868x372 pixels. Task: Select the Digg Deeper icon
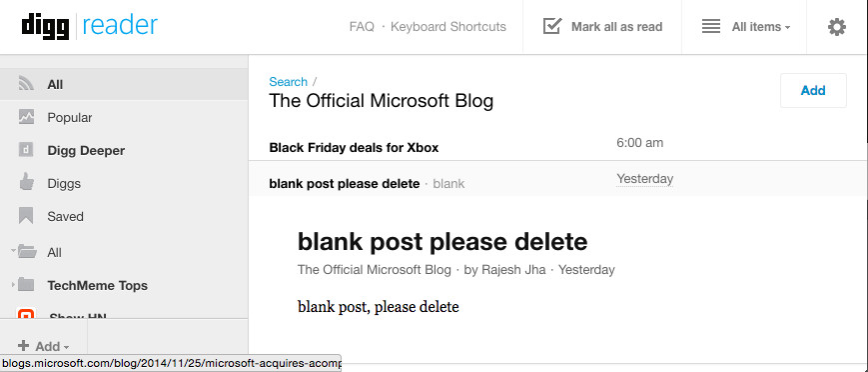(26, 150)
